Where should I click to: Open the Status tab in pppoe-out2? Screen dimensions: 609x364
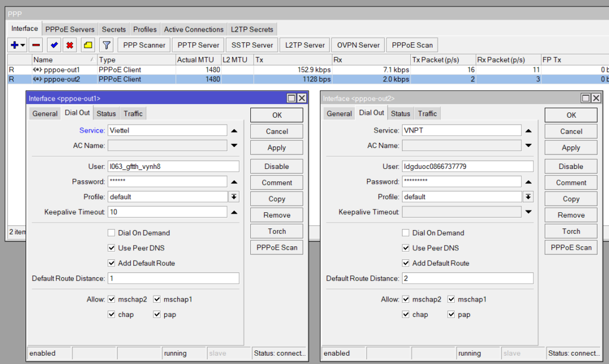coord(400,114)
